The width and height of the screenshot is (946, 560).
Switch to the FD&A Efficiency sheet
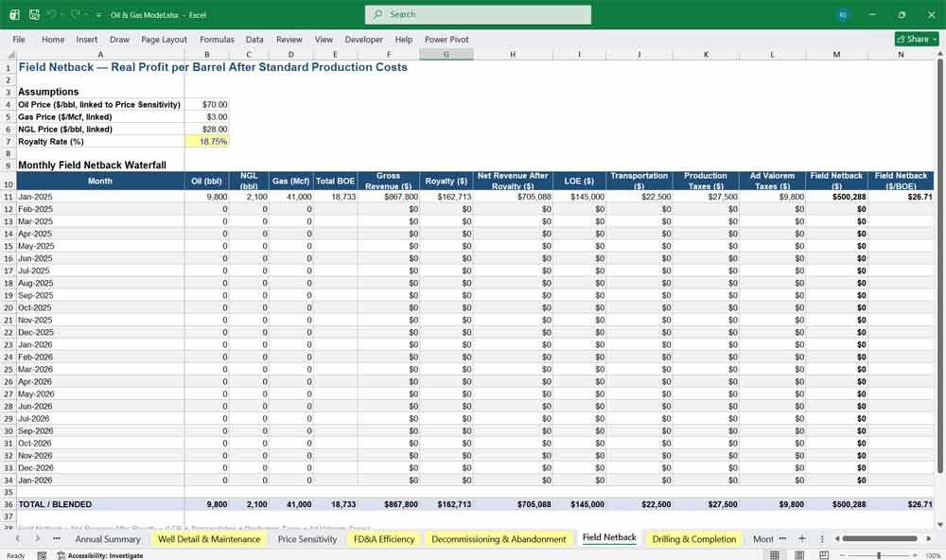(384, 539)
